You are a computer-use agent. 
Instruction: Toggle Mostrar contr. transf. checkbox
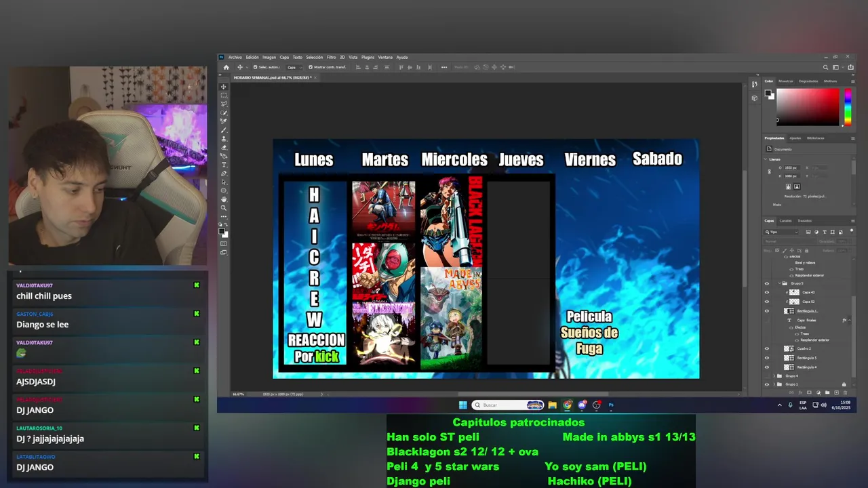coord(311,67)
